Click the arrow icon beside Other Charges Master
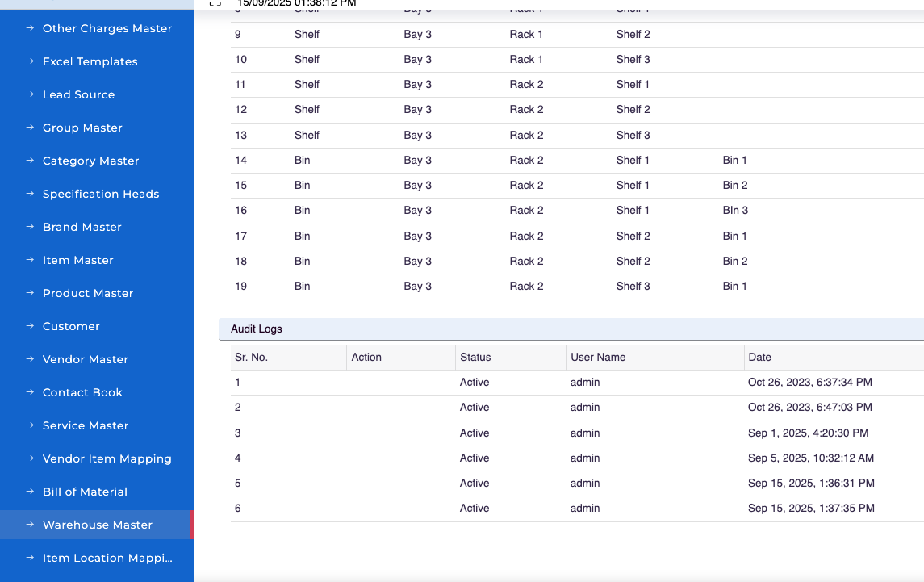 pyautogui.click(x=30, y=28)
